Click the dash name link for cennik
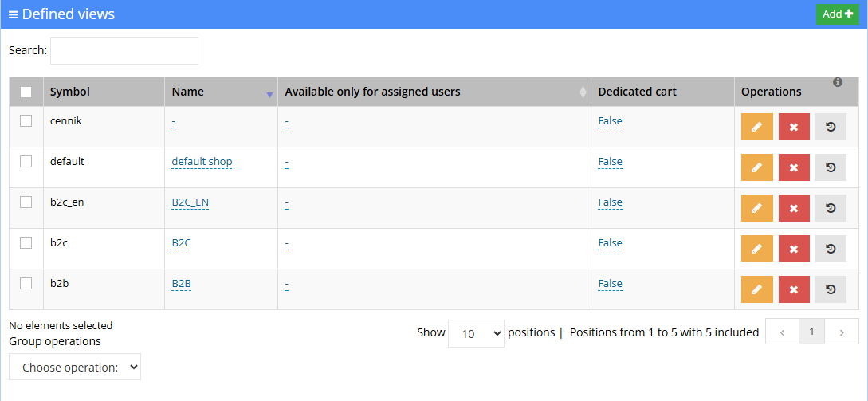 [173, 122]
